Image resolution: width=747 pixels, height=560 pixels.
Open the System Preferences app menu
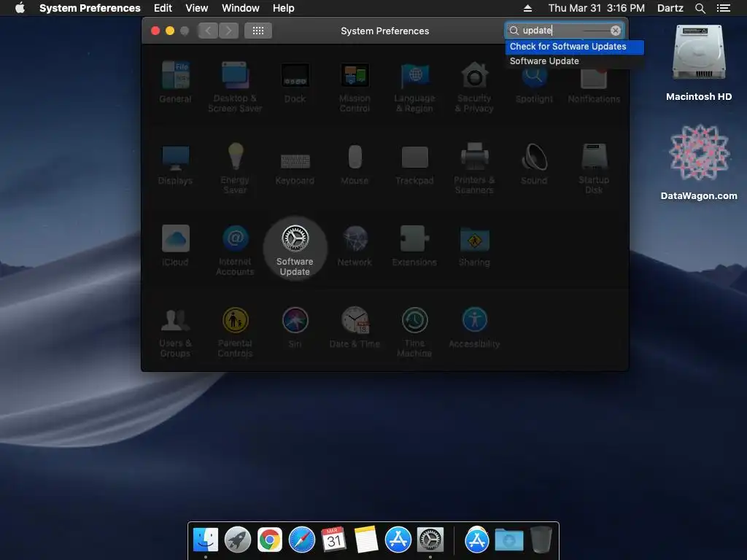point(90,8)
